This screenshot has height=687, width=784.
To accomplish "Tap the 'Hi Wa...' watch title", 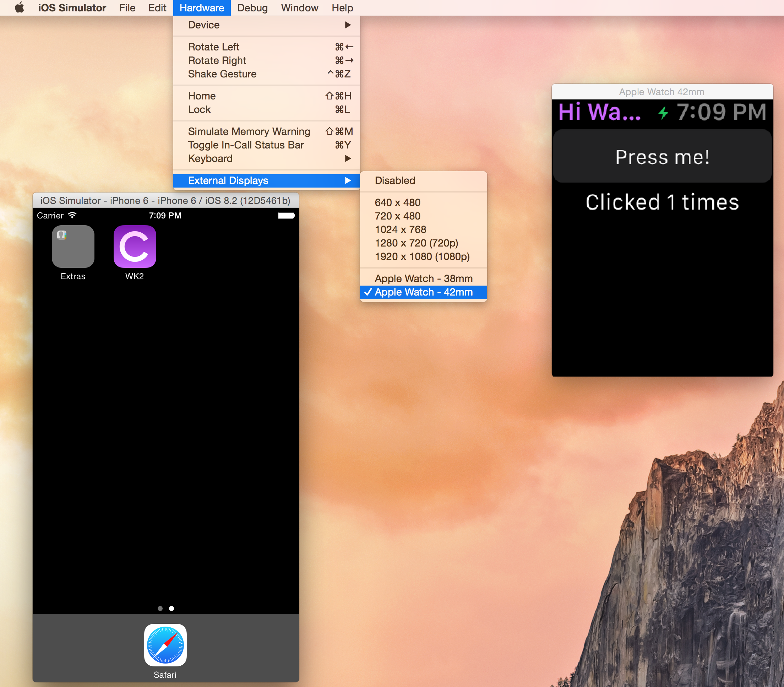I will pyautogui.click(x=599, y=112).
